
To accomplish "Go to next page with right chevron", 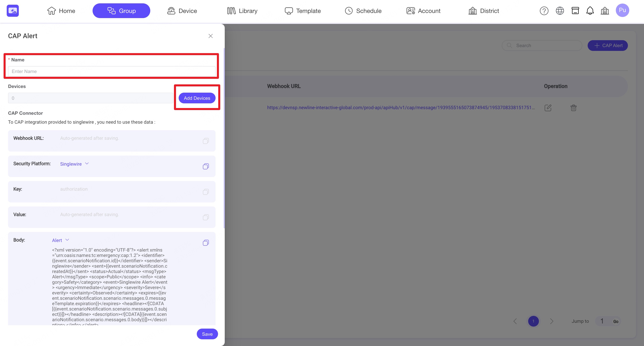I will click(551, 321).
